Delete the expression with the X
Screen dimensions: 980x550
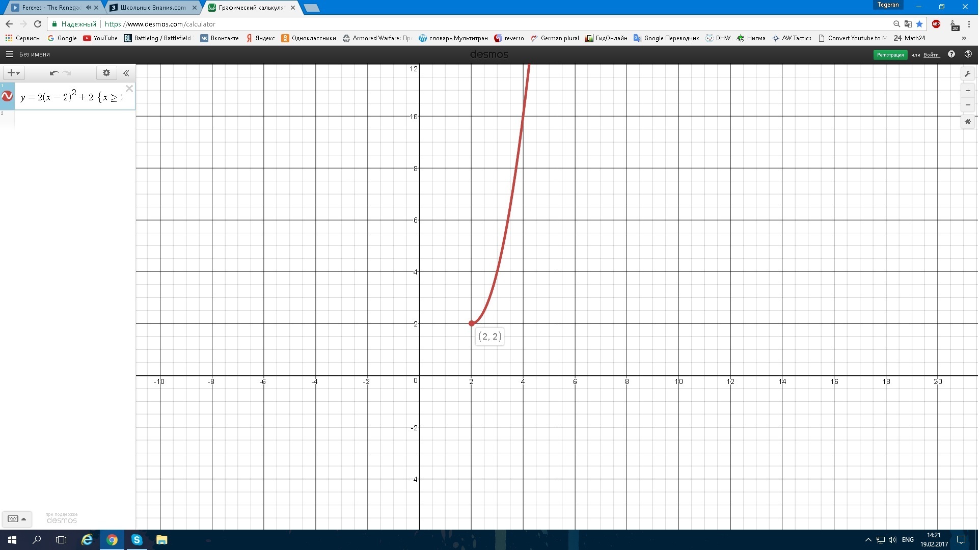(x=129, y=89)
